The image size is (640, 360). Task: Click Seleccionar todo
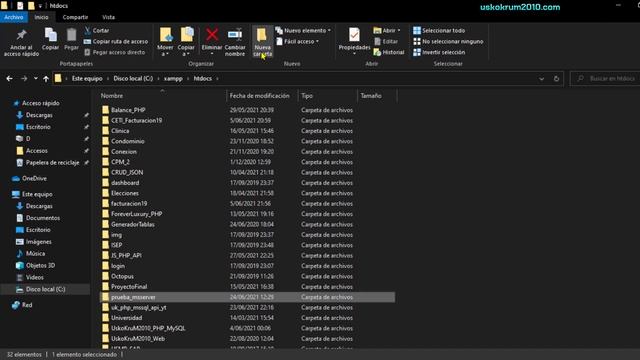(439, 31)
